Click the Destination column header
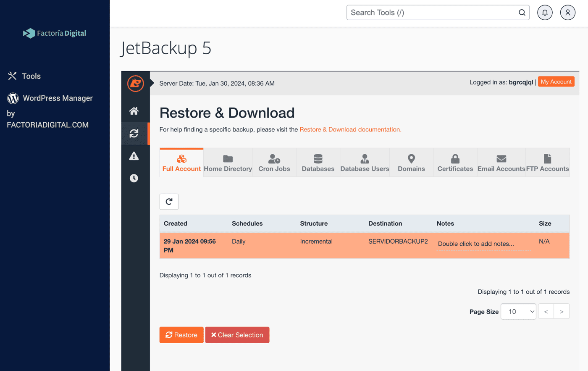Image resolution: width=588 pixels, height=371 pixels. click(x=385, y=224)
